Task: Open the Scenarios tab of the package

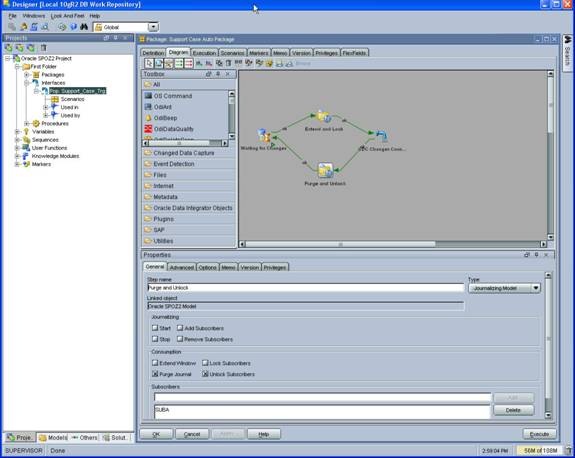Action: point(232,53)
